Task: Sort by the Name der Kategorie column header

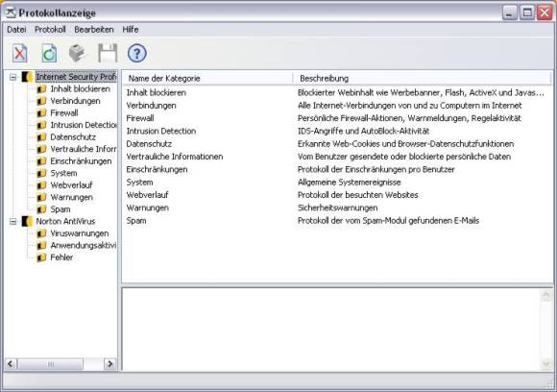Action: coord(207,78)
